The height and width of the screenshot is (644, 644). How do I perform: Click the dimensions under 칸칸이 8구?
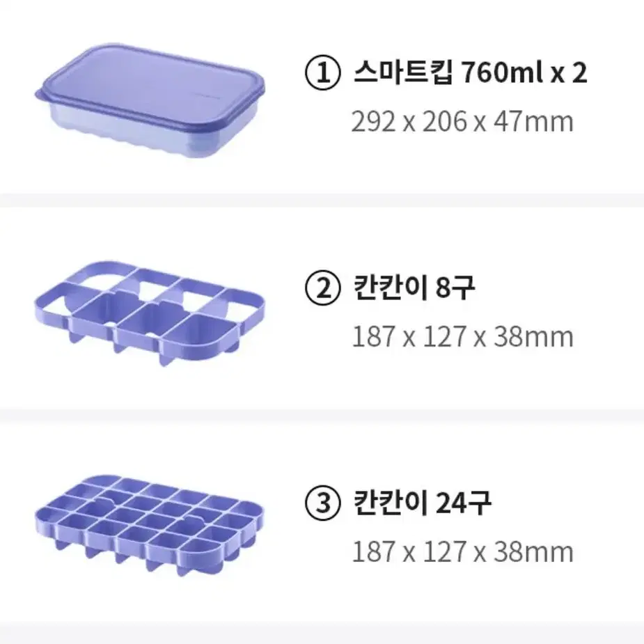(x=462, y=337)
